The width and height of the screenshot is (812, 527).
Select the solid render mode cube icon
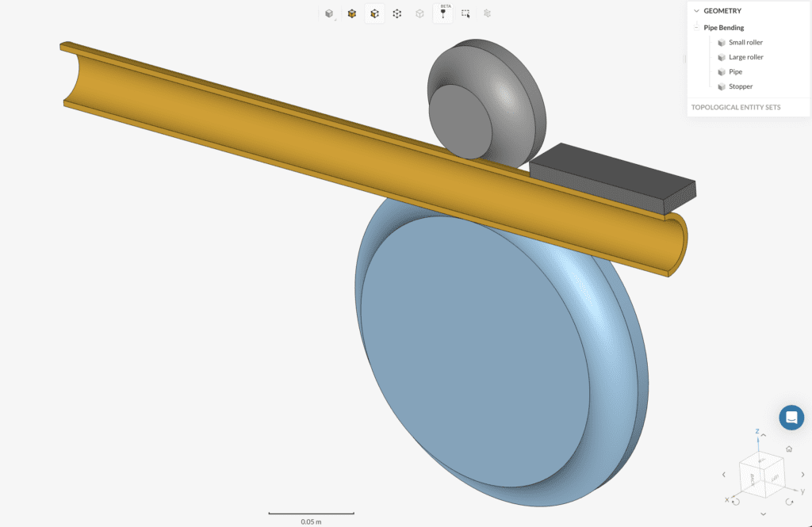coord(329,13)
